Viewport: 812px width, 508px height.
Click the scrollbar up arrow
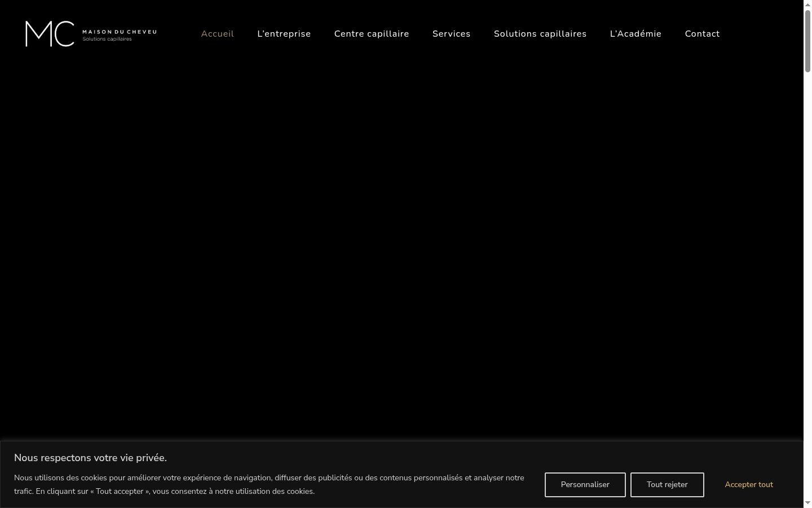point(807,5)
